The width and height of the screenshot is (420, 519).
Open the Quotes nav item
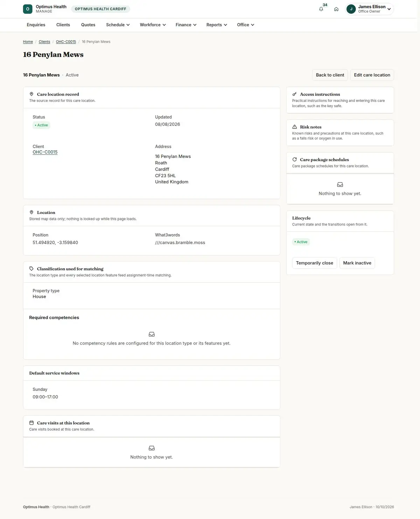tap(88, 25)
